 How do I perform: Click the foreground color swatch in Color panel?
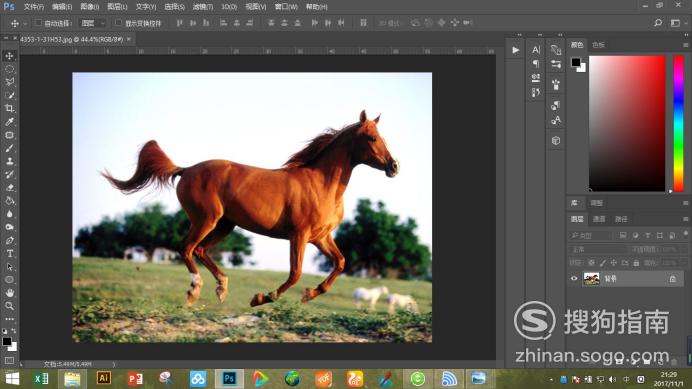[x=575, y=62]
